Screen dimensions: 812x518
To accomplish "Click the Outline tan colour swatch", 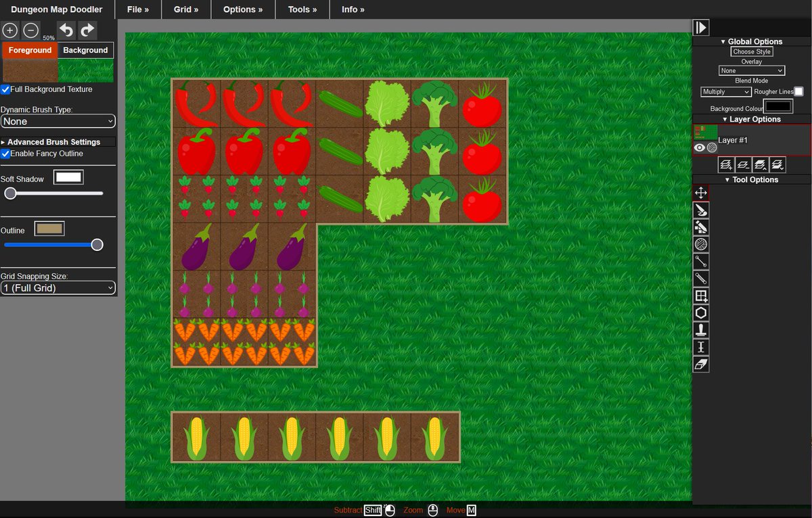I will pos(49,229).
